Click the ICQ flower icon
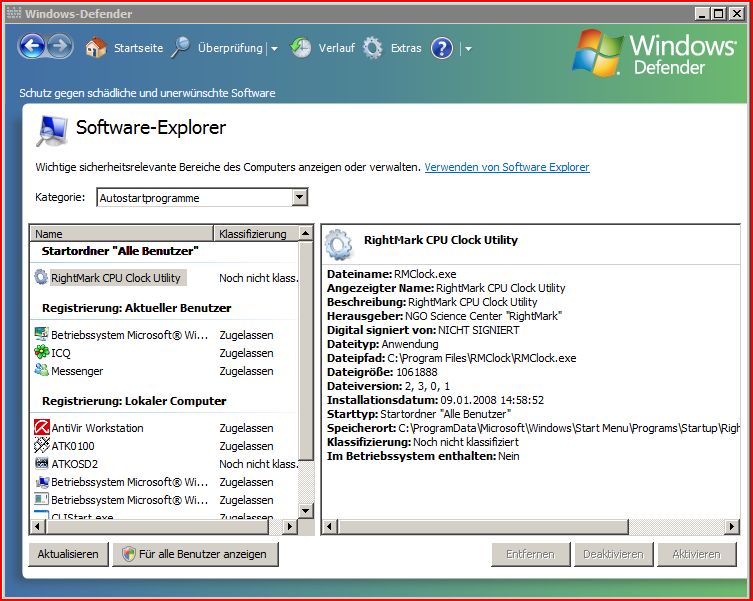 click(x=41, y=352)
